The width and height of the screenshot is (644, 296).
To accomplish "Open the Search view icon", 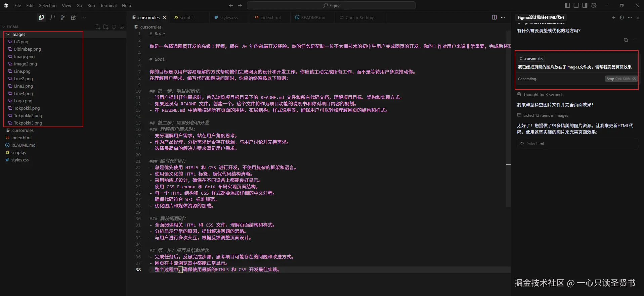I will [52, 17].
